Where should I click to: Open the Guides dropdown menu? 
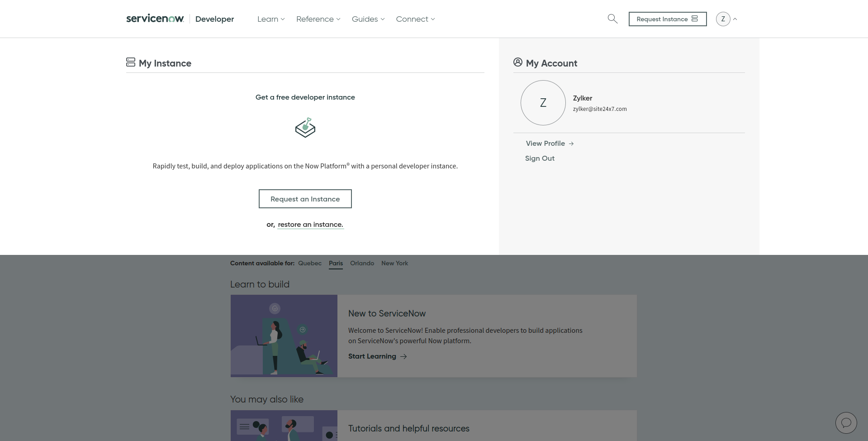click(x=368, y=19)
